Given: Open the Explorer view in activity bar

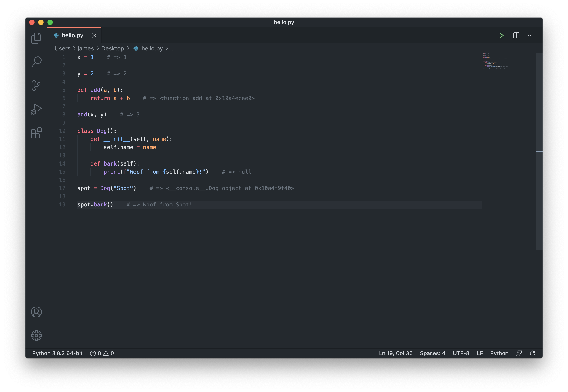Looking at the screenshot, I should coord(36,38).
